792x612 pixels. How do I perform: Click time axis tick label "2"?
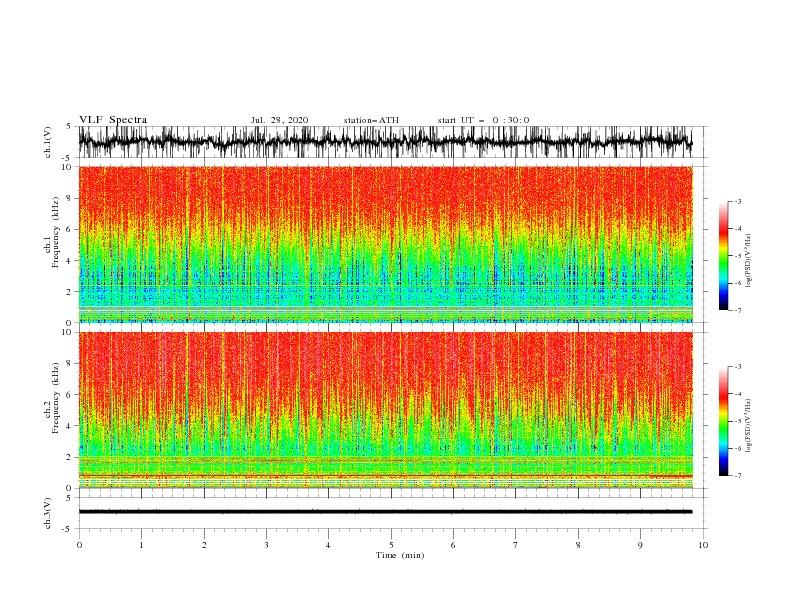pos(204,545)
